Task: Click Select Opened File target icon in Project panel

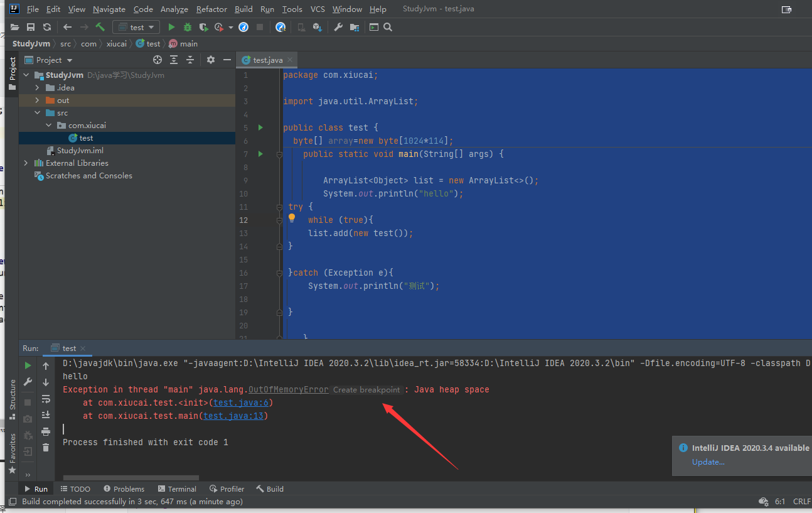Action: [158, 60]
